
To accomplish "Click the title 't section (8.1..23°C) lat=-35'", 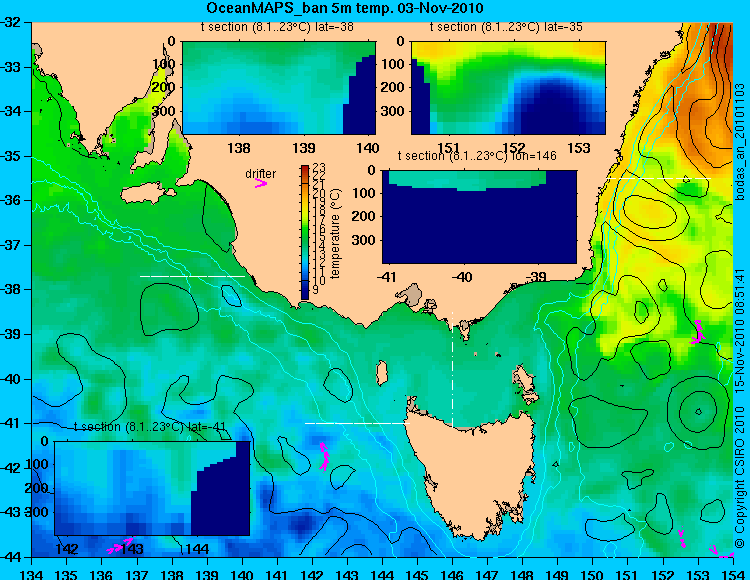I will coord(506,27).
